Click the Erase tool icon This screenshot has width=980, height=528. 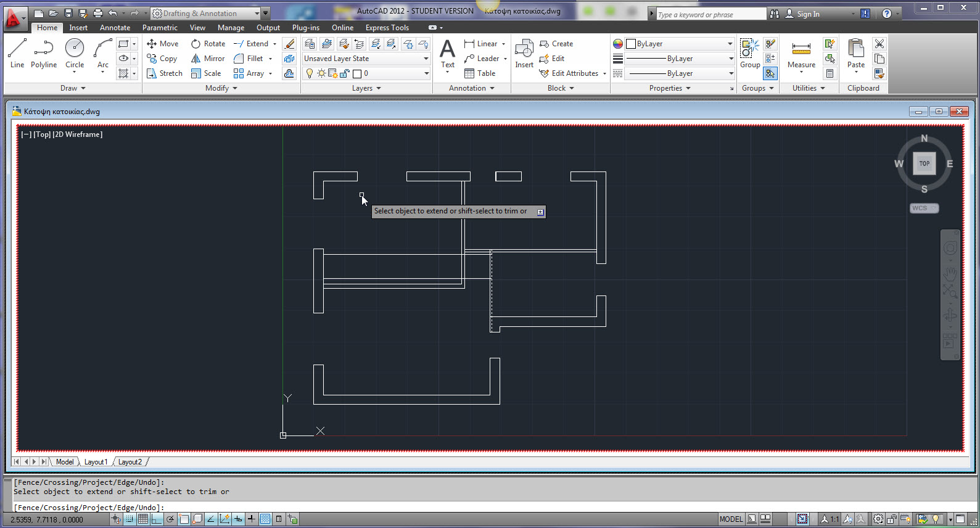289,44
